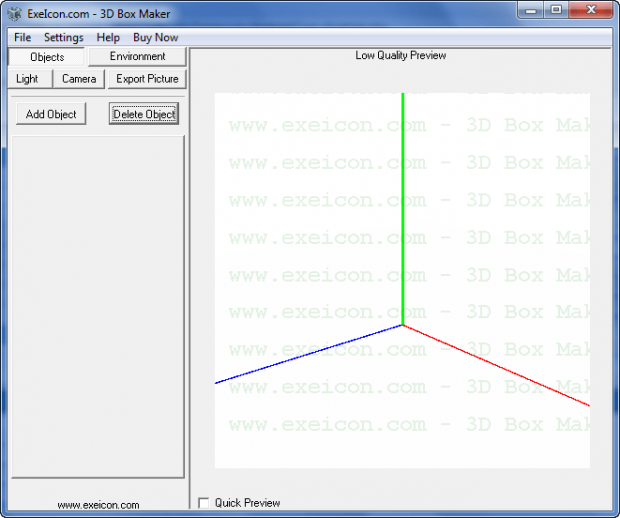Switch to the Environment tab
620x518 pixels.
click(x=137, y=57)
